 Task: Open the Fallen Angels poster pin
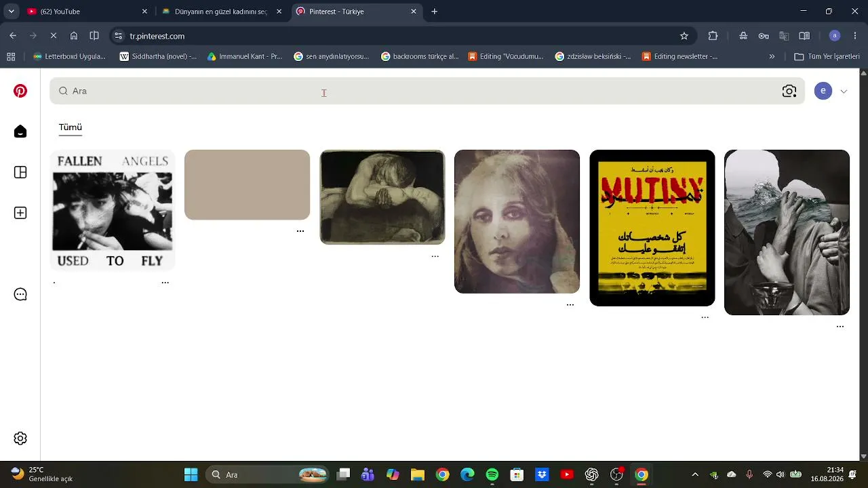[x=113, y=210]
